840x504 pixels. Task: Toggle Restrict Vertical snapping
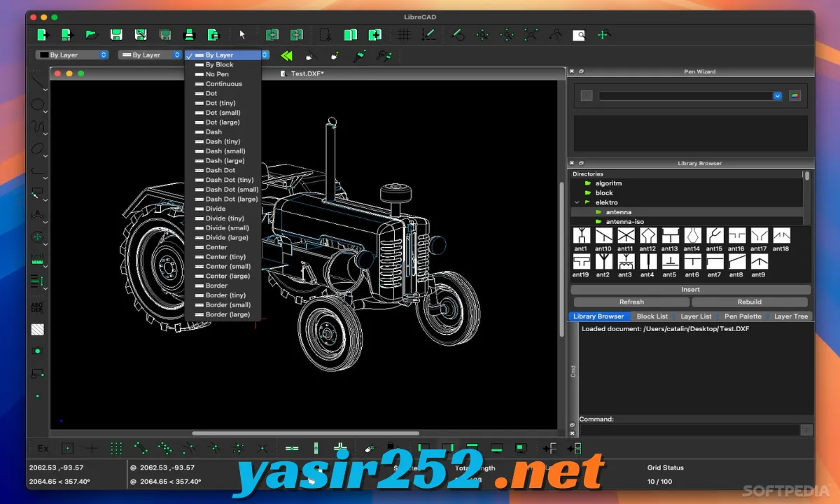(x=316, y=448)
